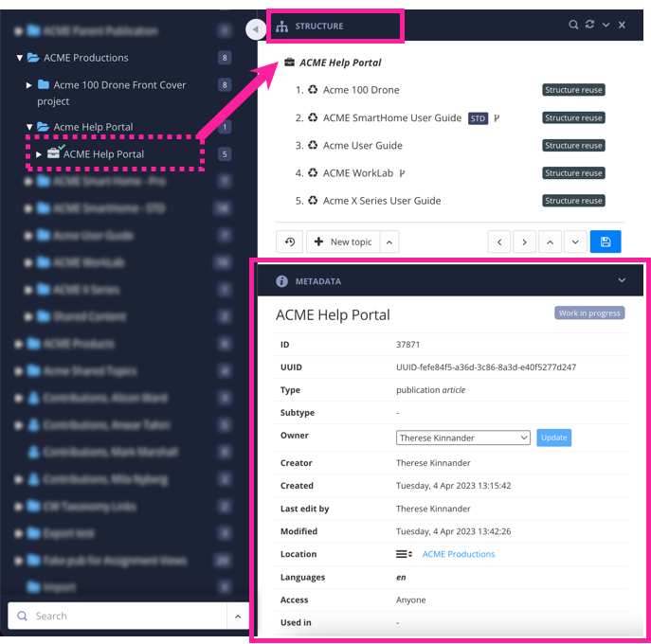Screen dimensions: 651x644
Task: Save the structure with blue disk button
Action: pyautogui.click(x=606, y=241)
